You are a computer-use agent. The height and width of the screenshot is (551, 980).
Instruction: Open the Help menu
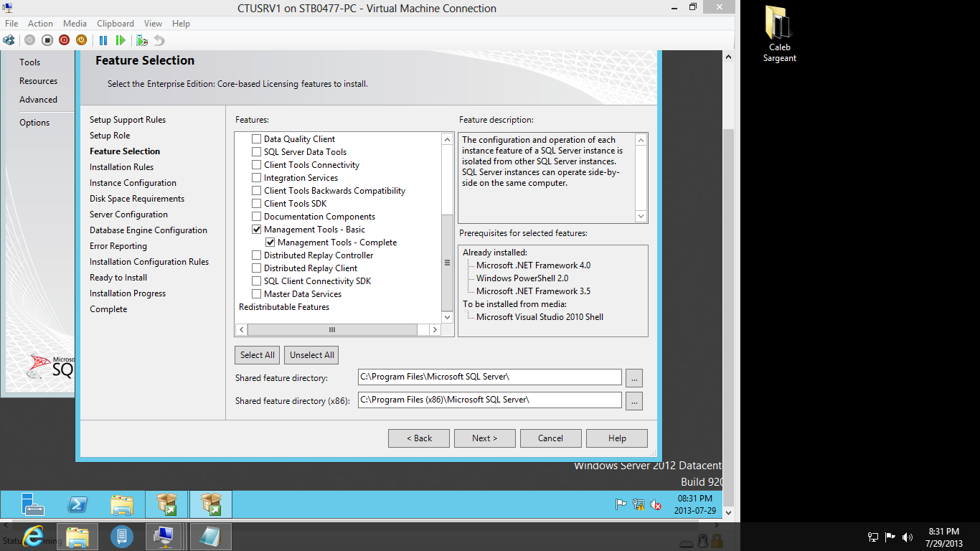[181, 24]
